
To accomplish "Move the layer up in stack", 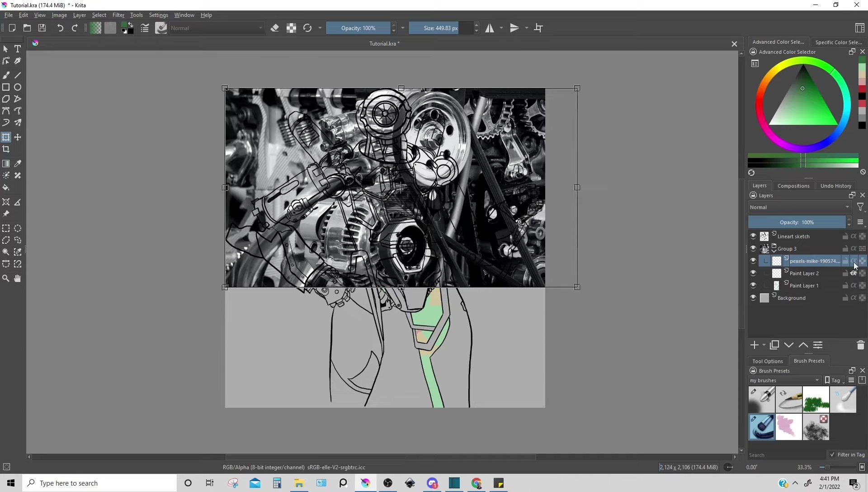I will [x=803, y=345].
